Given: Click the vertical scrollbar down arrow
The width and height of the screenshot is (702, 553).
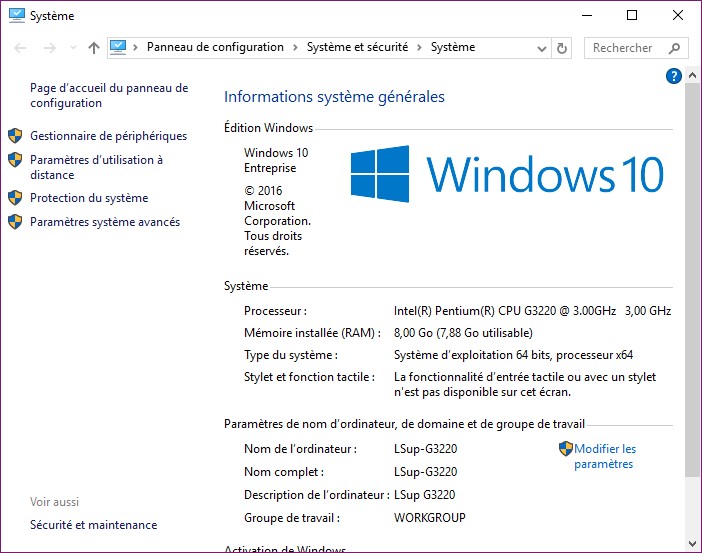Looking at the screenshot, I should pyautogui.click(x=693, y=543).
